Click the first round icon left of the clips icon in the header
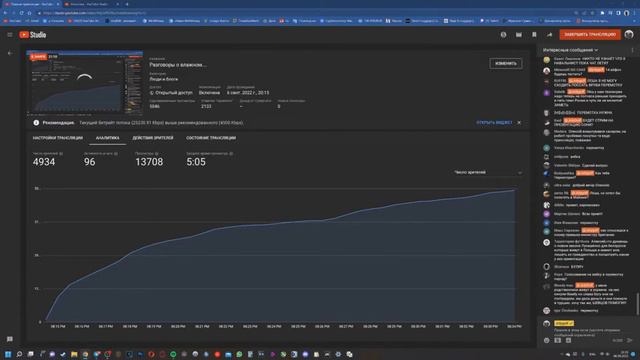 click(503, 35)
